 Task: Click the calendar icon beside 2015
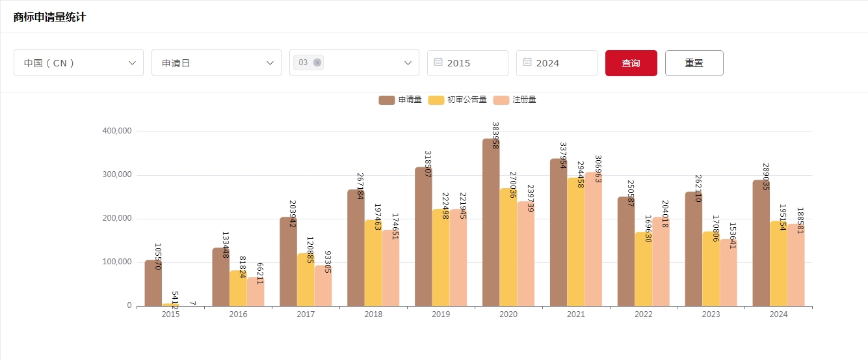(x=438, y=62)
